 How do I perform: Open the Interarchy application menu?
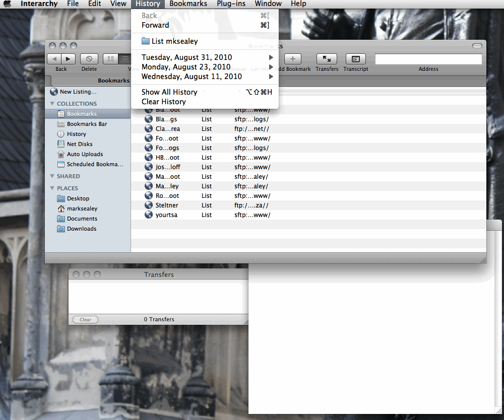39,4
